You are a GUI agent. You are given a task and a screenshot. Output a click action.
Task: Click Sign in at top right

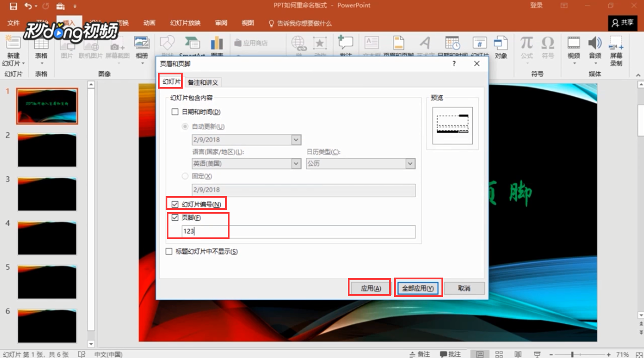[536, 6]
